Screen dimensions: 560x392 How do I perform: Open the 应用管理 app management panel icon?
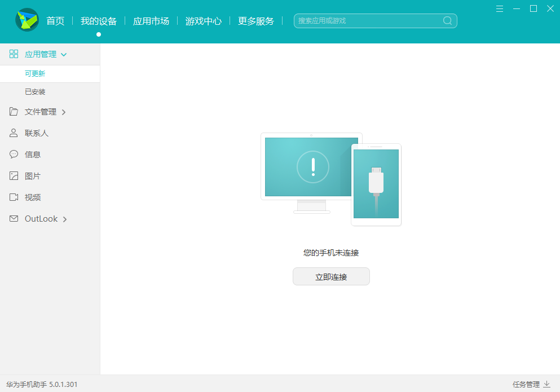(x=13, y=54)
